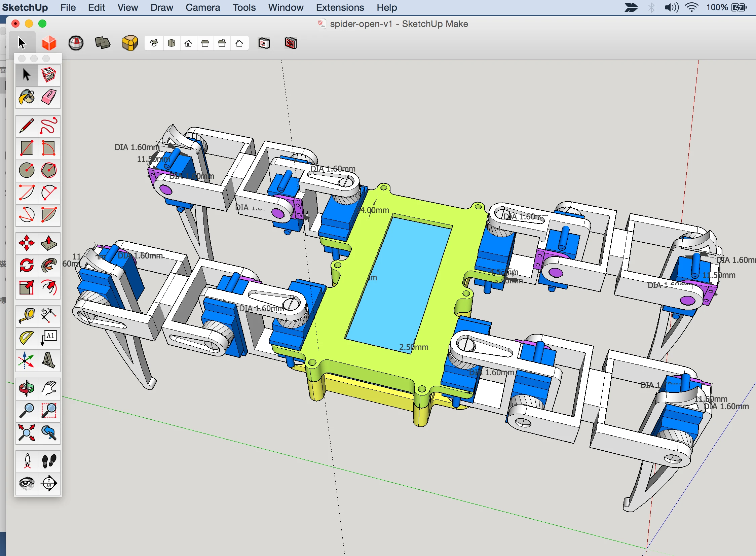
Task: Select the Eraser tool
Action: 49,97
